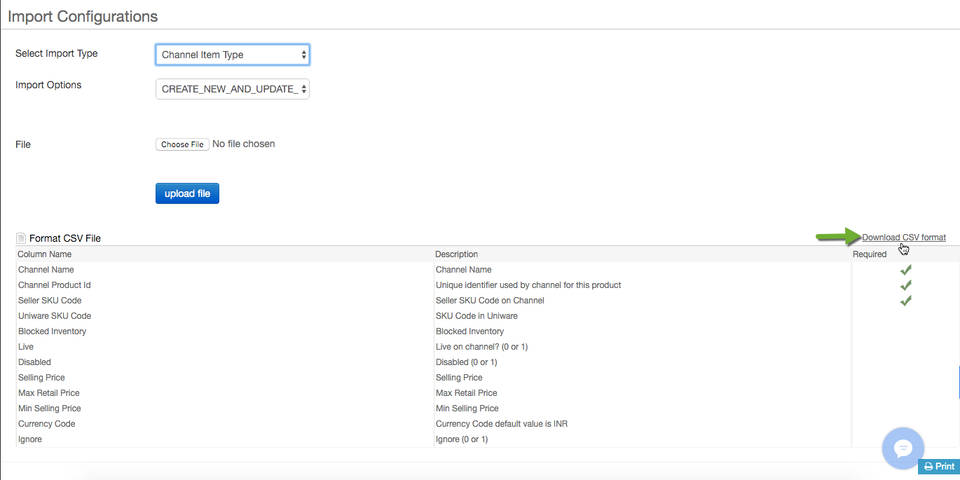Click the Choose File button
Image resolution: width=960 pixels, height=480 pixels.
tap(182, 144)
